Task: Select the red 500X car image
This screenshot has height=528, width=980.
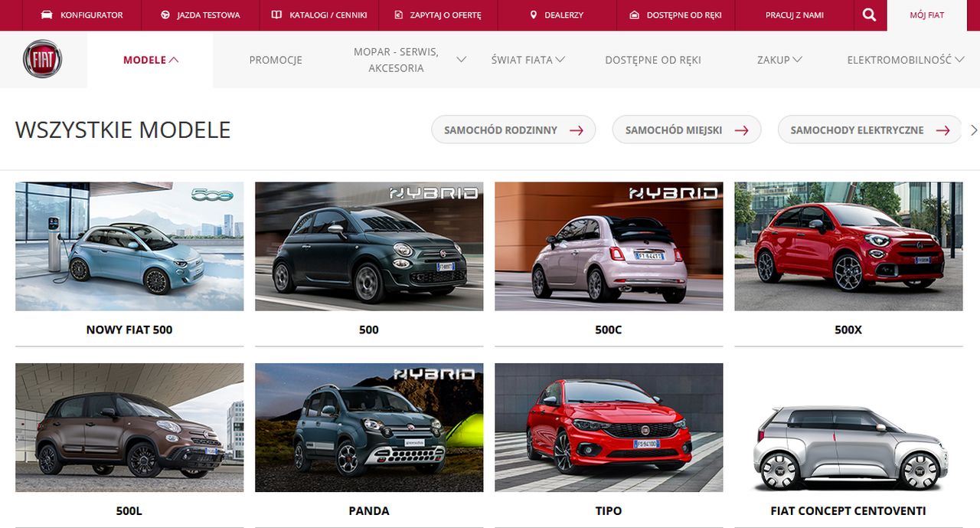Action: pyautogui.click(x=848, y=246)
